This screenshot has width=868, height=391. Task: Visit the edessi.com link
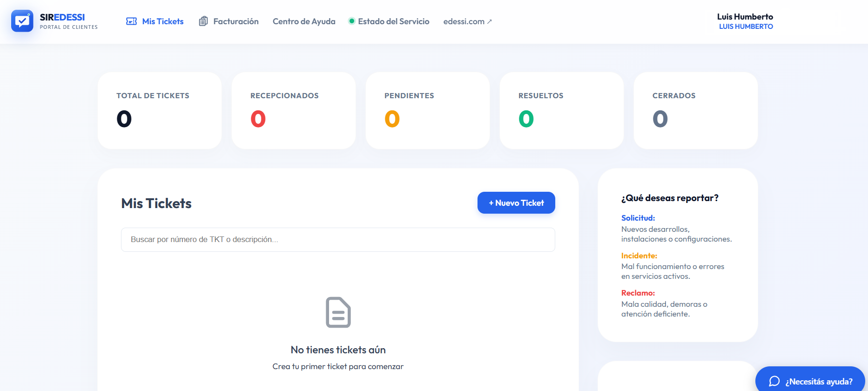[x=467, y=21]
